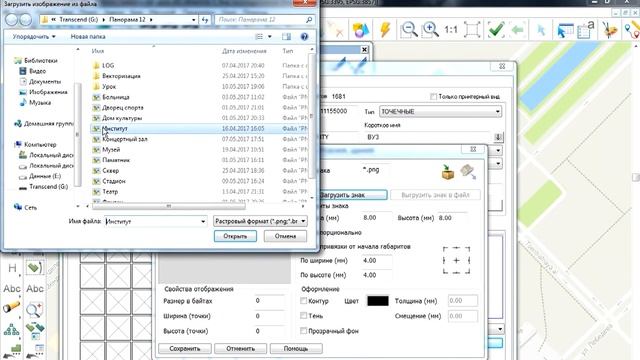The height and width of the screenshot is (360, 640).
Task: Click the eraser icon in sign dialog
Action: point(468,171)
